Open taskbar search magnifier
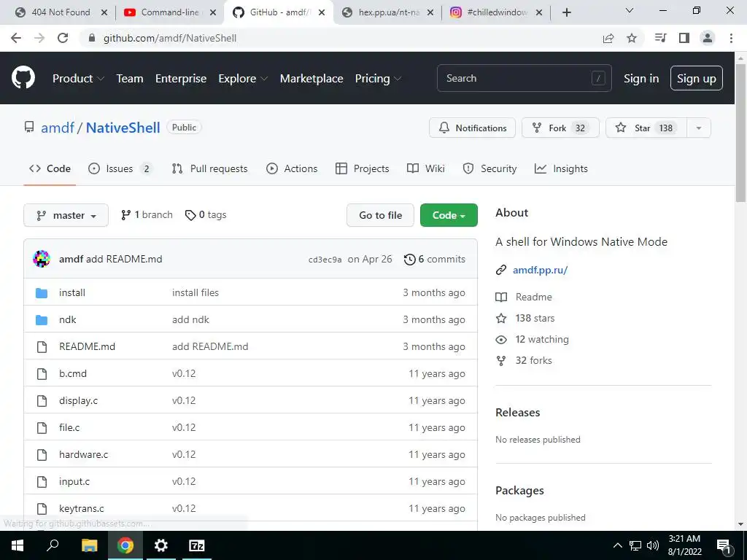 [53, 545]
